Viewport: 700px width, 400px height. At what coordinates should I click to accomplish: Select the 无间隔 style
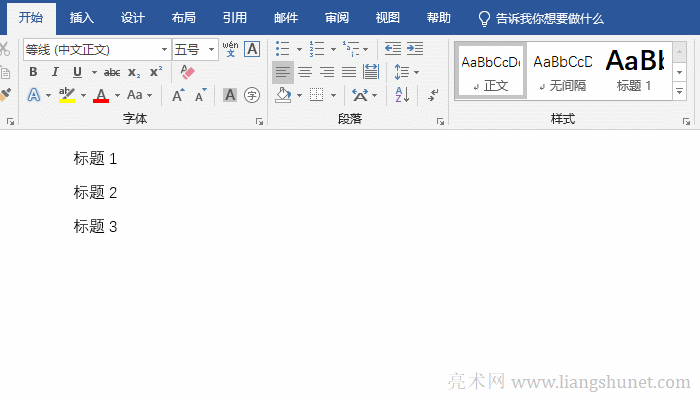(x=562, y=71)
